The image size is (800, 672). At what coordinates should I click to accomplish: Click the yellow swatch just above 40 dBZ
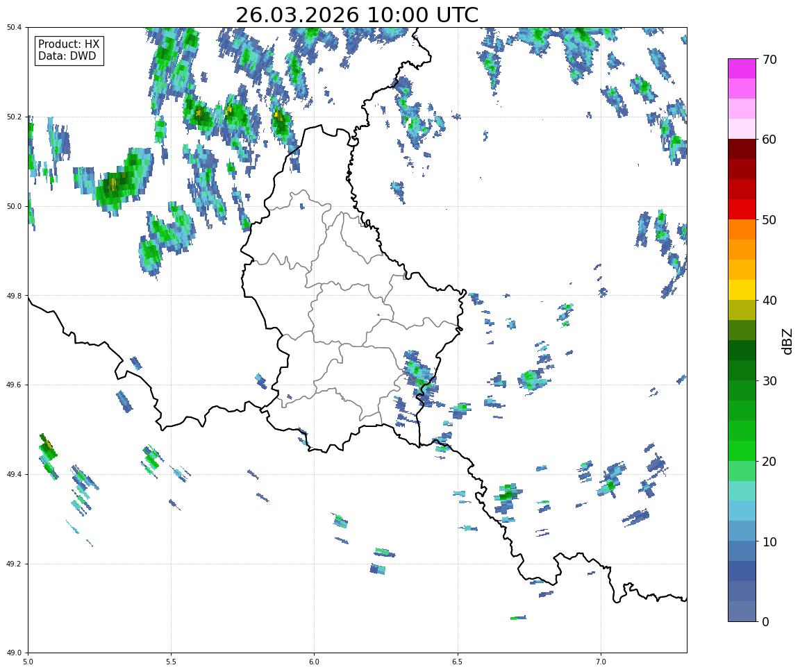(x=742, y=289)
